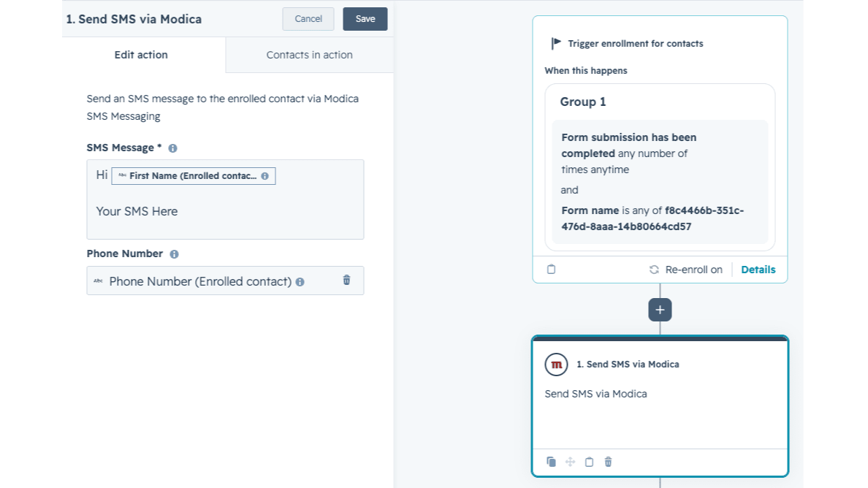Image resolution: width=868 pixels, height=488 pixels.
Task: Open info icon inside Phone Number field
Action: [x=300, y=282]
